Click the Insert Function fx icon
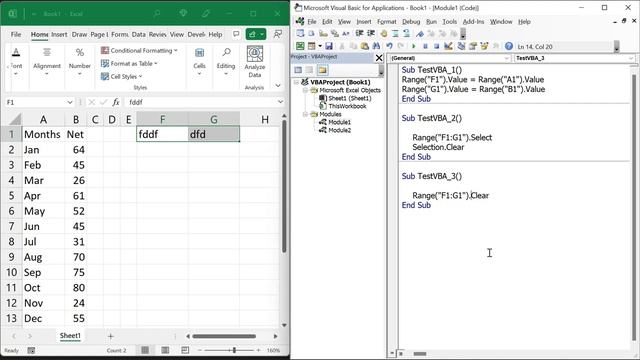This screenshot has height=360, width=640. 116,102
